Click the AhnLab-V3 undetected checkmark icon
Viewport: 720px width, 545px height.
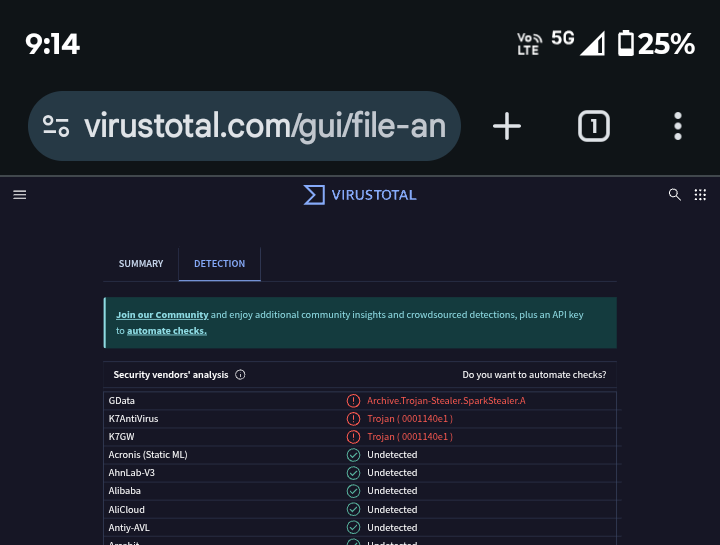(353, 473)
